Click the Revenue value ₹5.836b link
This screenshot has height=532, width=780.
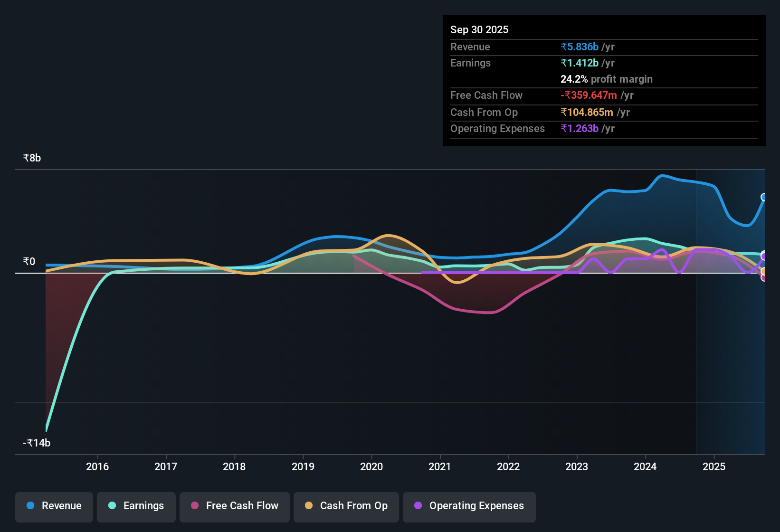click(x=579, y=47)
